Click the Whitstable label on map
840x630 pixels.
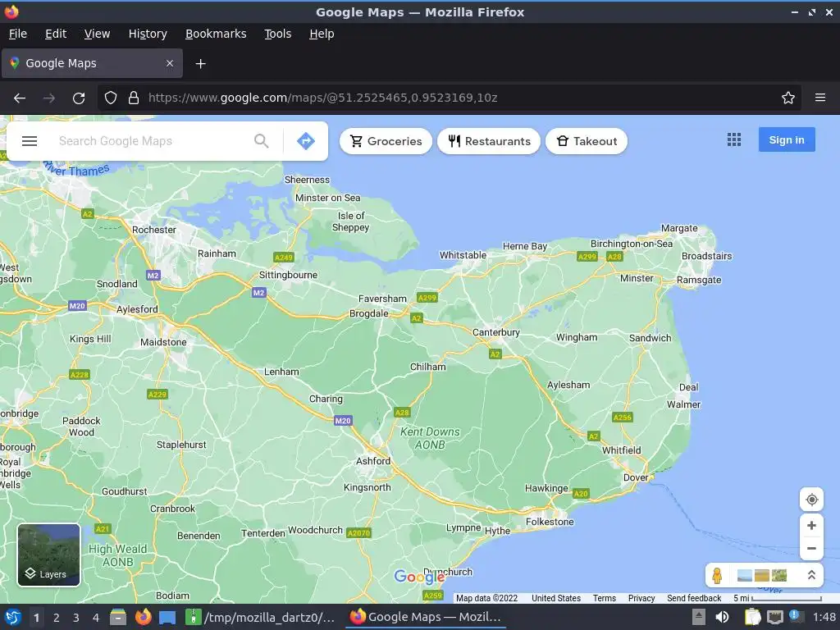coord(463,255)
